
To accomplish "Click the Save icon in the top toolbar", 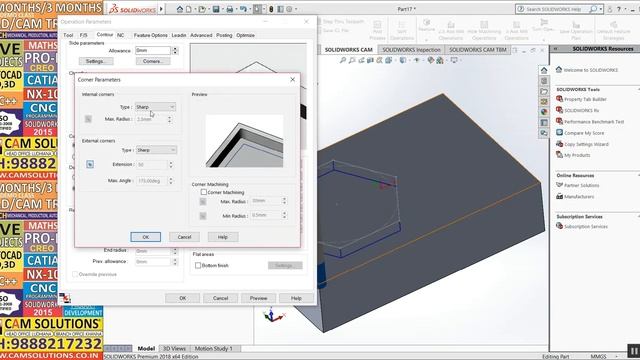I will 216,9.
